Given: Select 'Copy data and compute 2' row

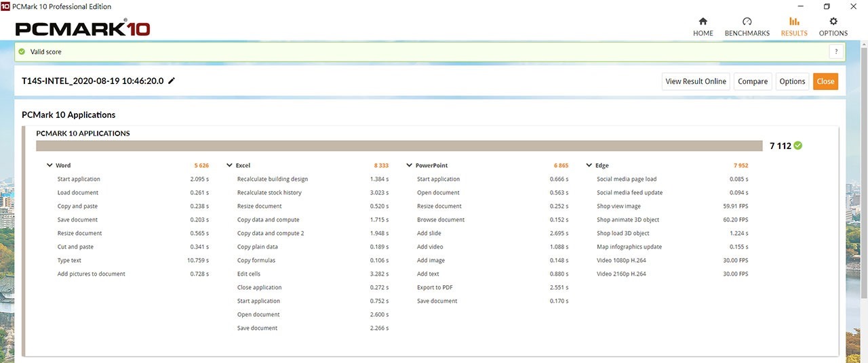Looking at the screenshot, I should [x=313, y=234].
